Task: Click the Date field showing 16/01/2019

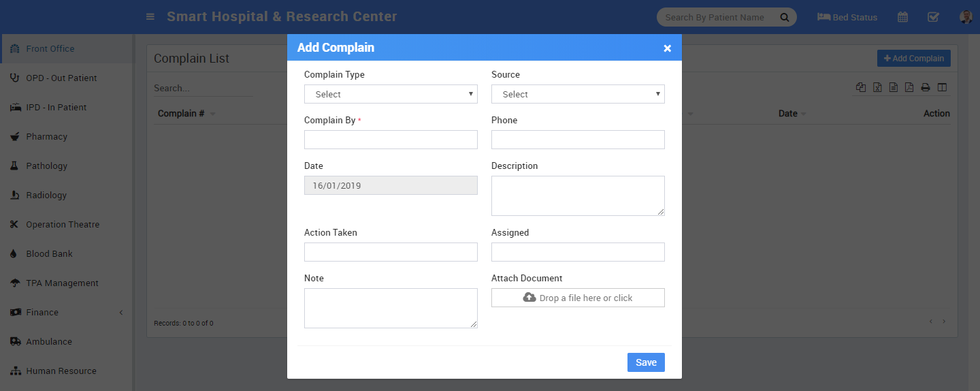Action: (391, 185)
